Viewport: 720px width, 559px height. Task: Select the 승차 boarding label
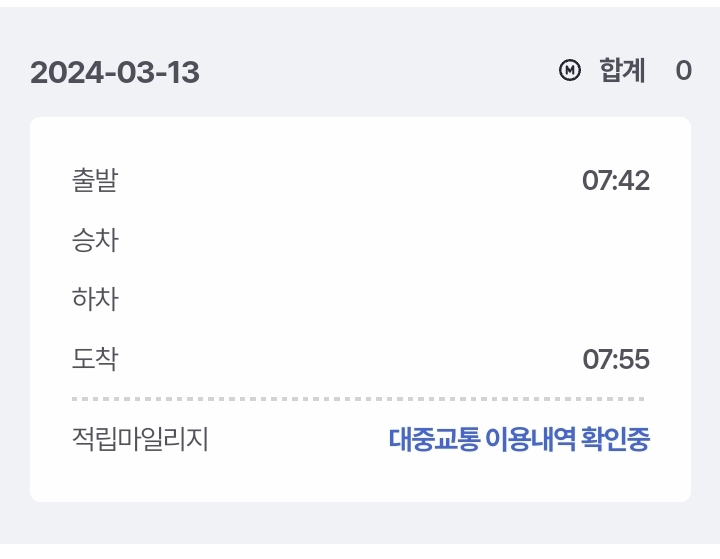95,240
